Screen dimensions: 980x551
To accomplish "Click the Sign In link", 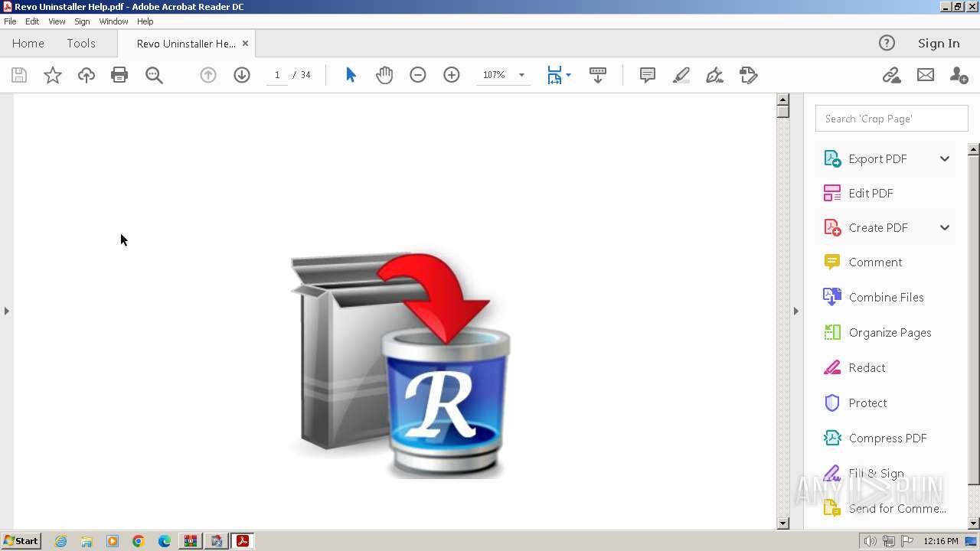I will (939, 44).
